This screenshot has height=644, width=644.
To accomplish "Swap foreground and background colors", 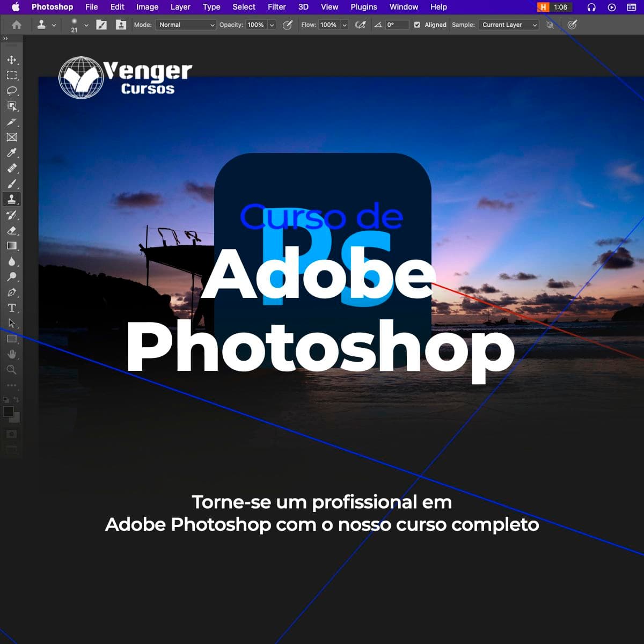I will (x=16, y=400).
